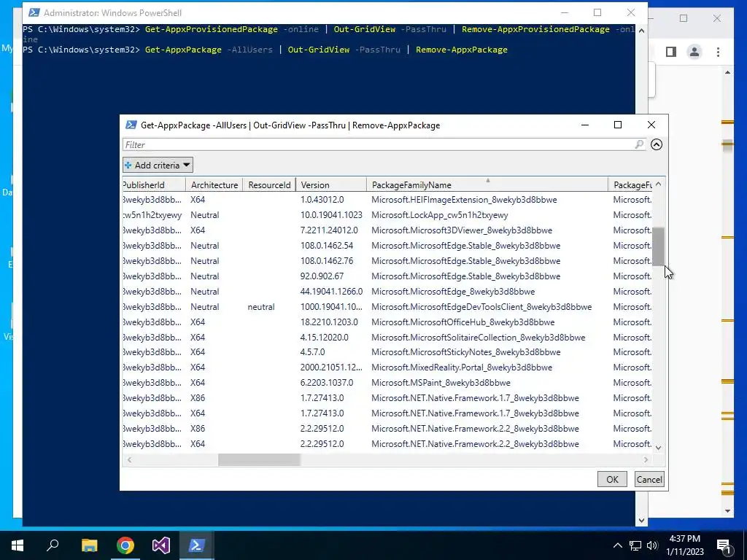Viewport: 747px width, 560px height.
Task: Click PowerShell console scrollbar up arrow
Action: pyautogui.click(x=641, y=31)
